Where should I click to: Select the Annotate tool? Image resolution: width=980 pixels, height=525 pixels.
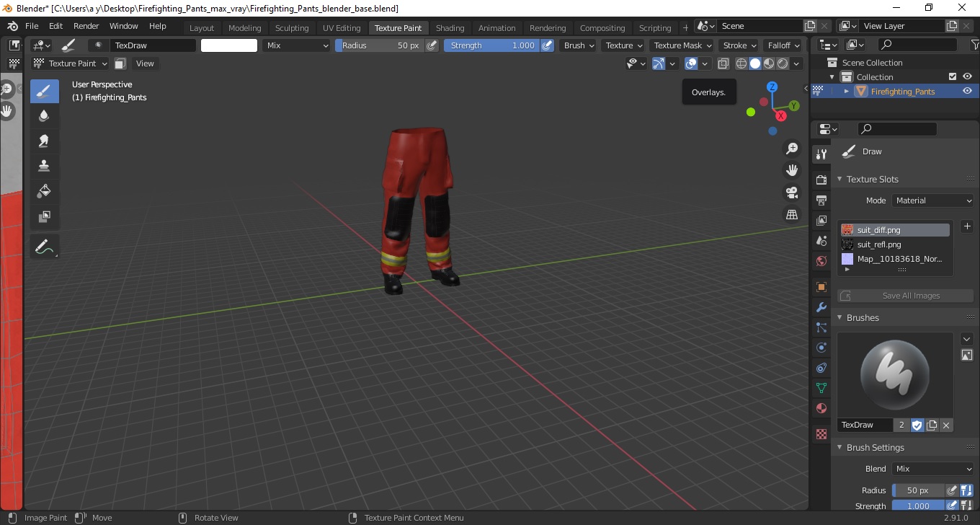pyautogui.click(x=44, y=246)
